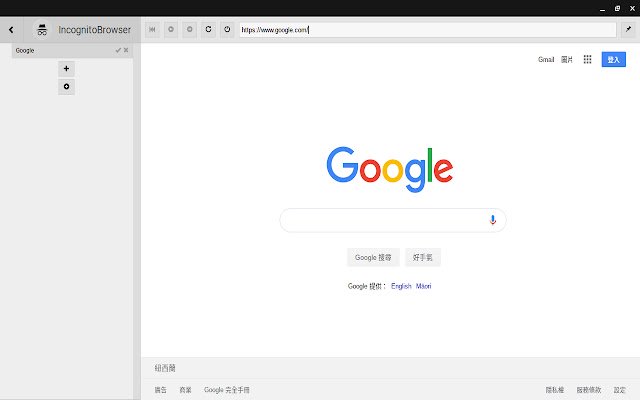
Task: Collapse the sidebar with the left chevron
Action: click(x=11, y=29)
